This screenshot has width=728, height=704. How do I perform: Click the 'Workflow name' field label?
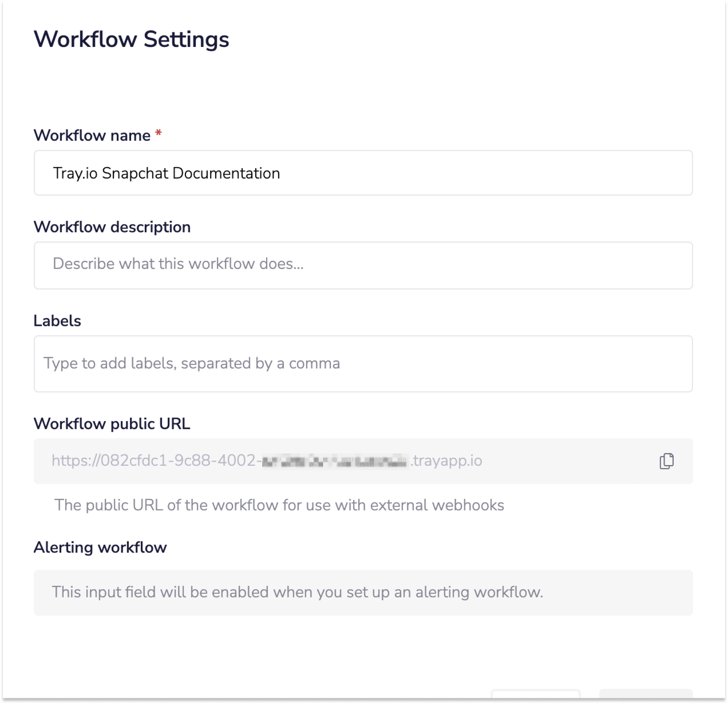pyautogui.click(x=92, y=135)
